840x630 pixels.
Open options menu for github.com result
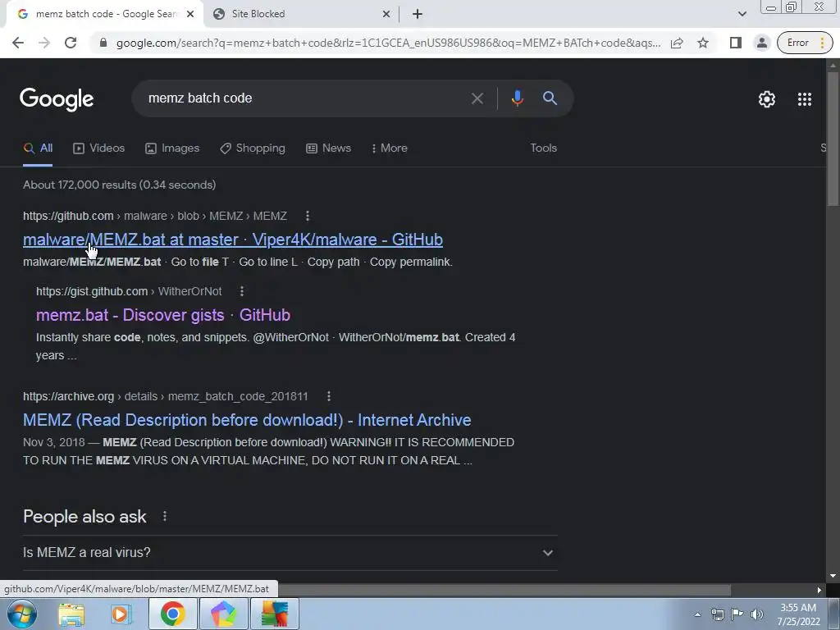tap(307, 216)
